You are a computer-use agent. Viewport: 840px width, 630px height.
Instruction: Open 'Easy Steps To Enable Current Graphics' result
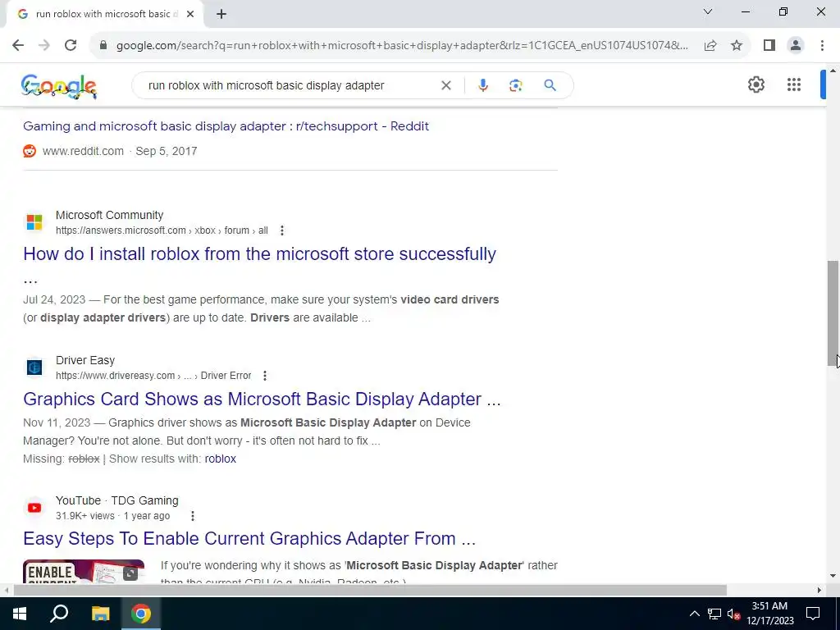249,539
